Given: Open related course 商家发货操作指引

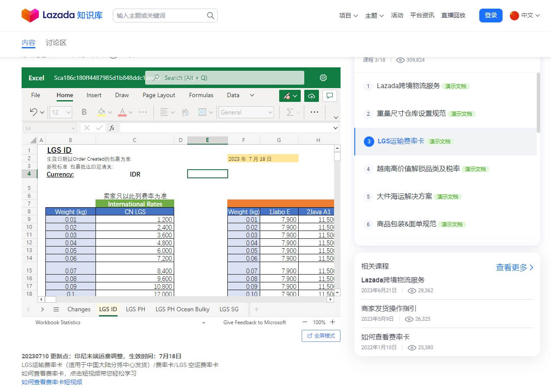Looking at the screenshot, I should [x=389, y=309].
